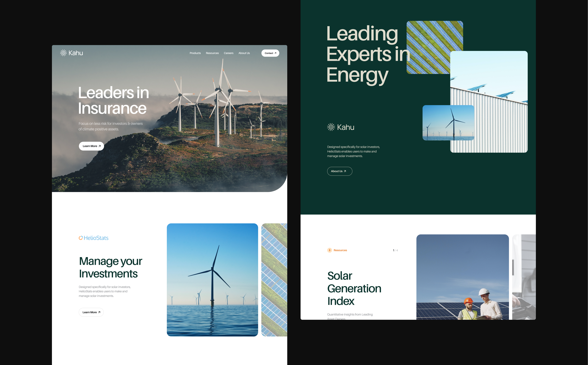
Task: Click the 1 / 4 slide counter
Action: pos(395,251)
